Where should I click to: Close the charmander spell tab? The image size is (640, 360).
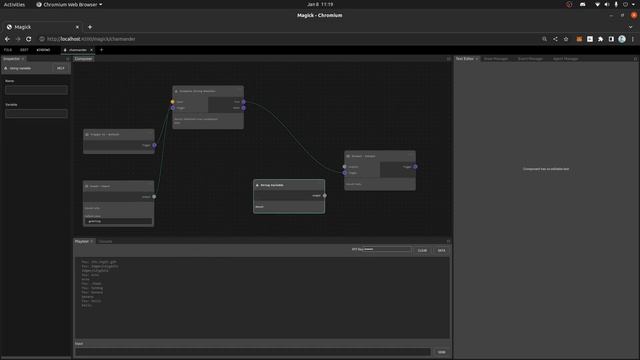click(x=91, y=50)
